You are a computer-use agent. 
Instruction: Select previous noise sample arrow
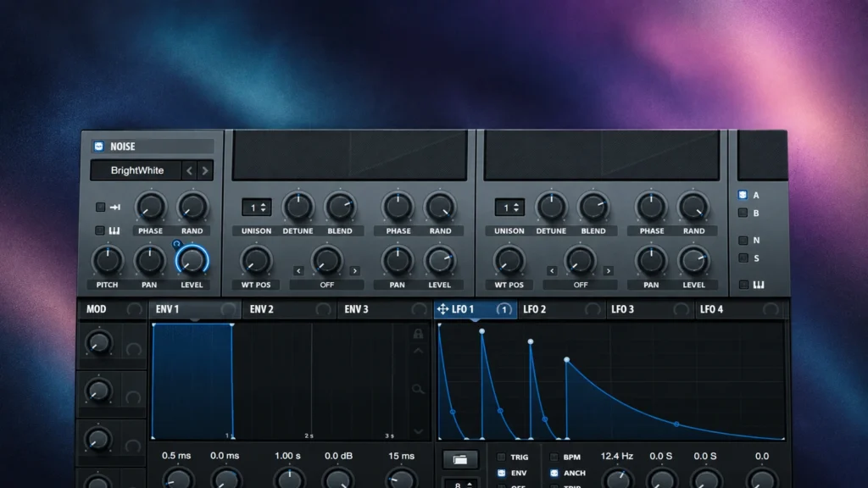tap(189, 170)
